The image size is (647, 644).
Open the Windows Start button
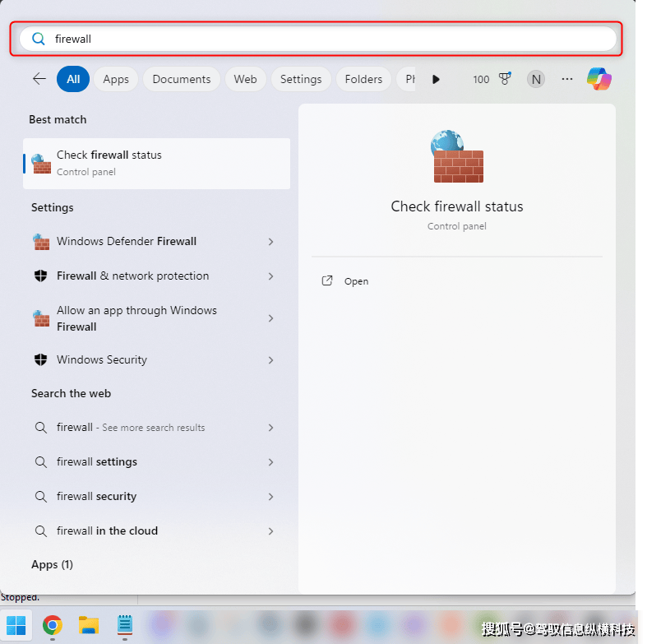(x=16, y=625)
